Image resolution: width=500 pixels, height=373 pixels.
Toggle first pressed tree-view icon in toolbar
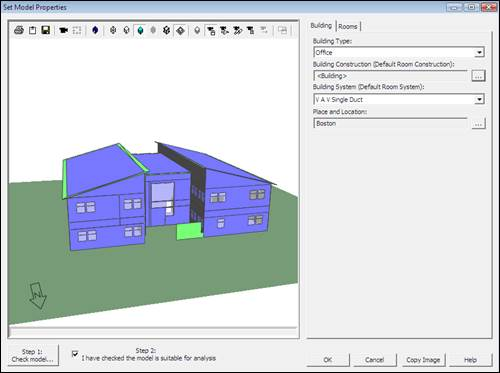[211, 31]
